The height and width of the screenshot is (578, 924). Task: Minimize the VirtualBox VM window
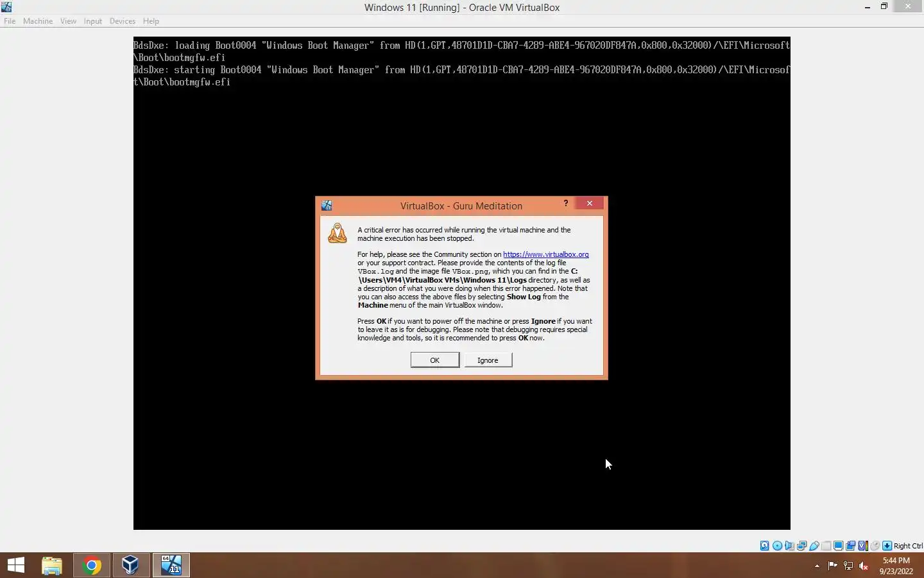[868, 7]
